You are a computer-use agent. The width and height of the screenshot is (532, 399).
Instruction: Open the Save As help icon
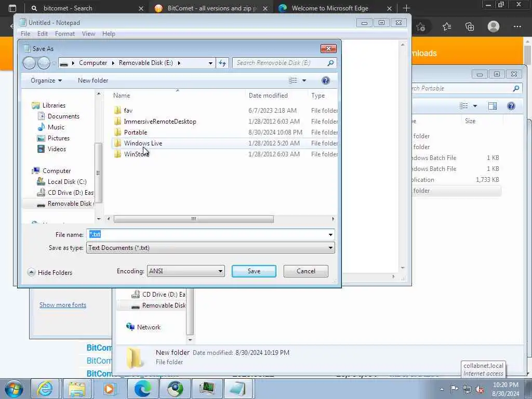(325, 81)
